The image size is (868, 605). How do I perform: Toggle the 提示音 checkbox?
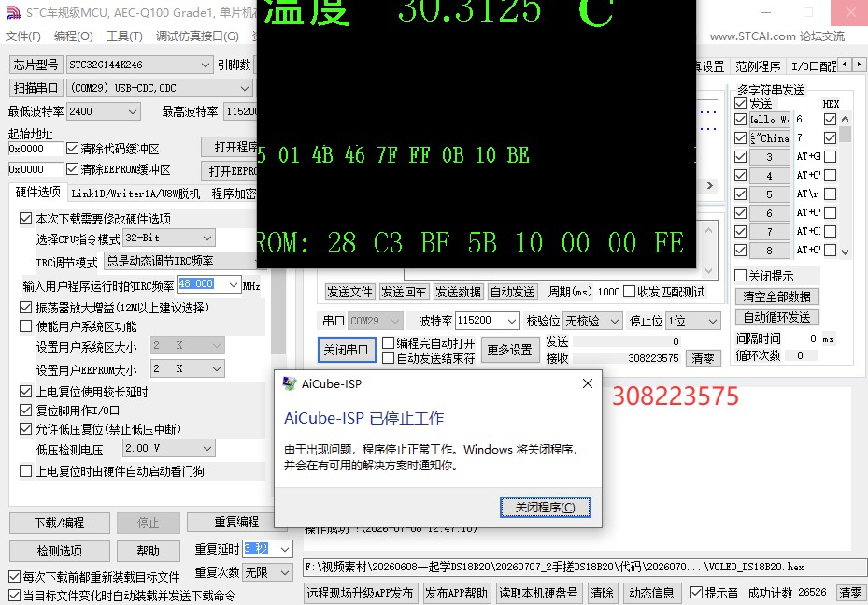click(696, 593)
